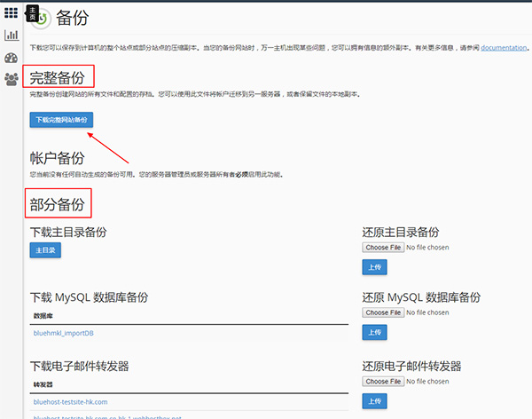
Task: Click the 转发器 column header
Action: coord(43,384)
